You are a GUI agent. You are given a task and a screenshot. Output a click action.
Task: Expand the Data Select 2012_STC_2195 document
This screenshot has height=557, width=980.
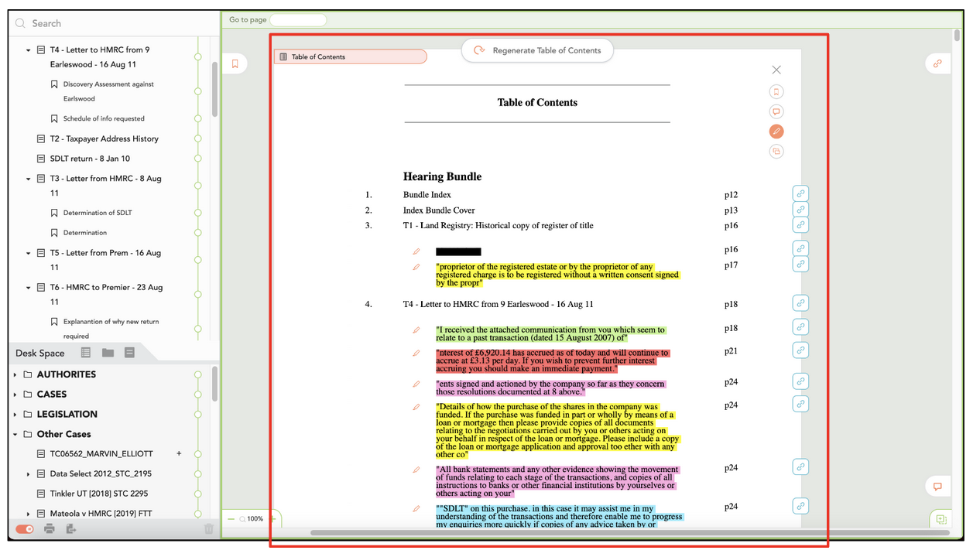[29, 473]
